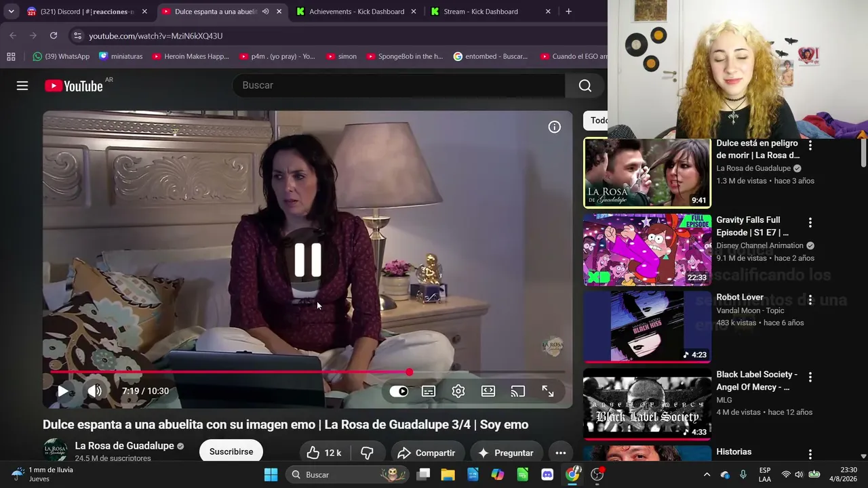The height and width of the screenshot is (488, 868).
Task: Click the red progress bar scrubber handle
Action: tap(410, 372)
